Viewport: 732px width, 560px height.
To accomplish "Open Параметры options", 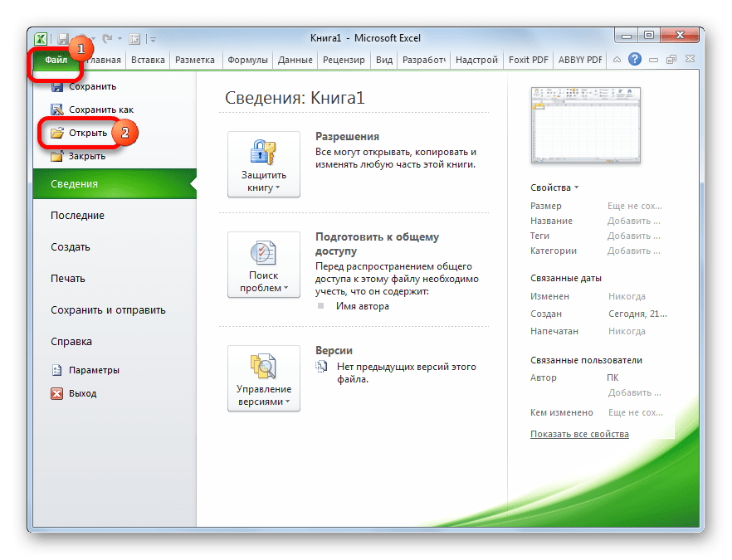I will 94,370.
